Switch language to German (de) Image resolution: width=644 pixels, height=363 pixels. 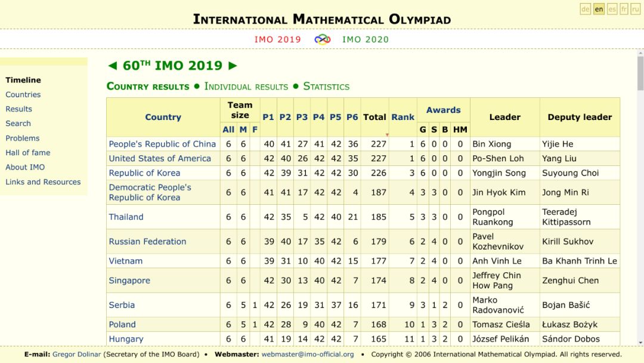pyautogui.click(x=586, y=9)
